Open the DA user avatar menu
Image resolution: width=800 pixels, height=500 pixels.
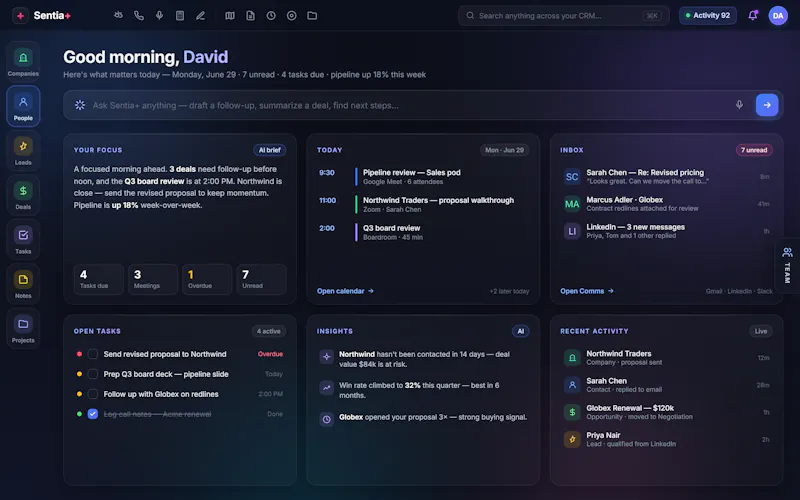click(x=778, y=16)
